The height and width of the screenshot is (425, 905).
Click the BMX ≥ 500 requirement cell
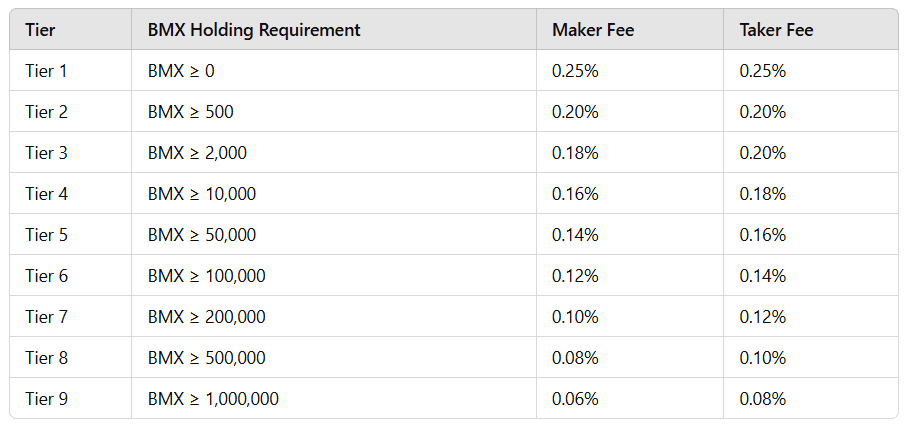point(191,112)
